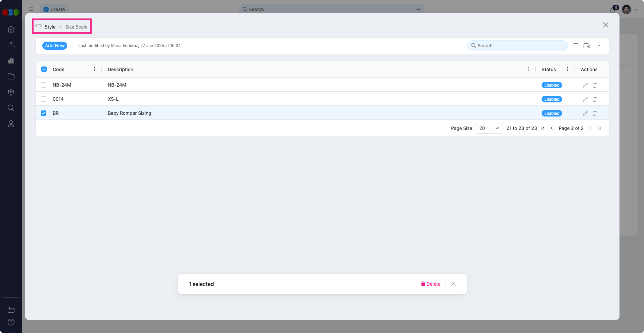This screenshot has height=333, width=644.
Task: Click the Add New button
Action: click(55, 46)
